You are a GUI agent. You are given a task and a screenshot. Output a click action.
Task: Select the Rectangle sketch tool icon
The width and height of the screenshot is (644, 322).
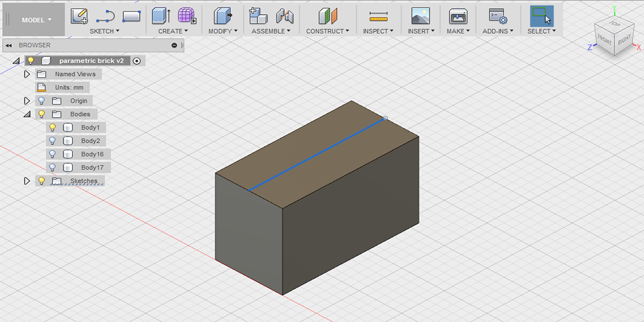pyautogui.click(x=131, y=16)
